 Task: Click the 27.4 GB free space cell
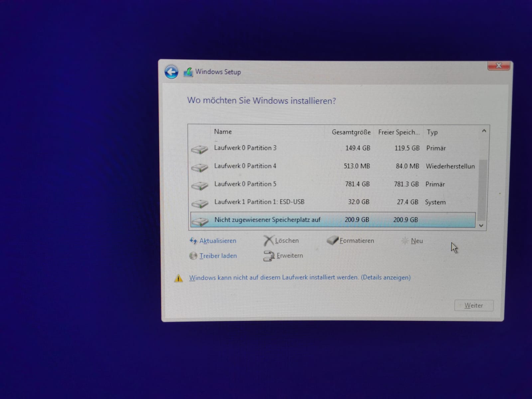pyautogui.click(x=407, y=202)
